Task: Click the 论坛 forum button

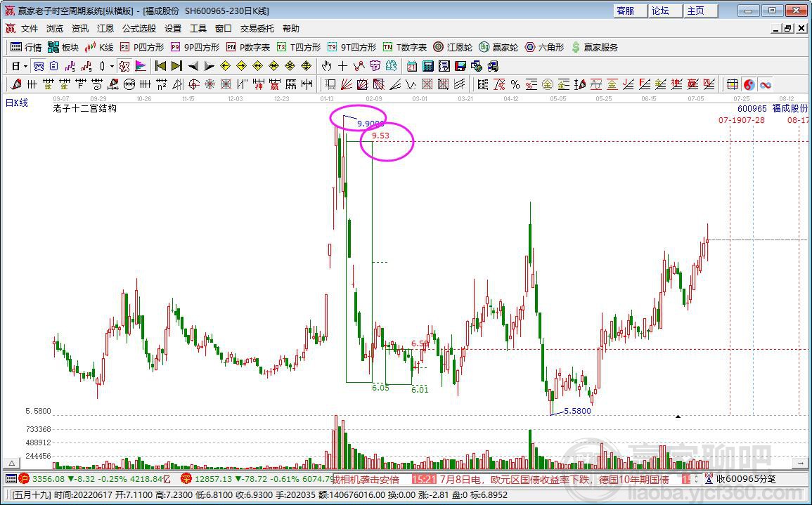Action: coord(665,11)
